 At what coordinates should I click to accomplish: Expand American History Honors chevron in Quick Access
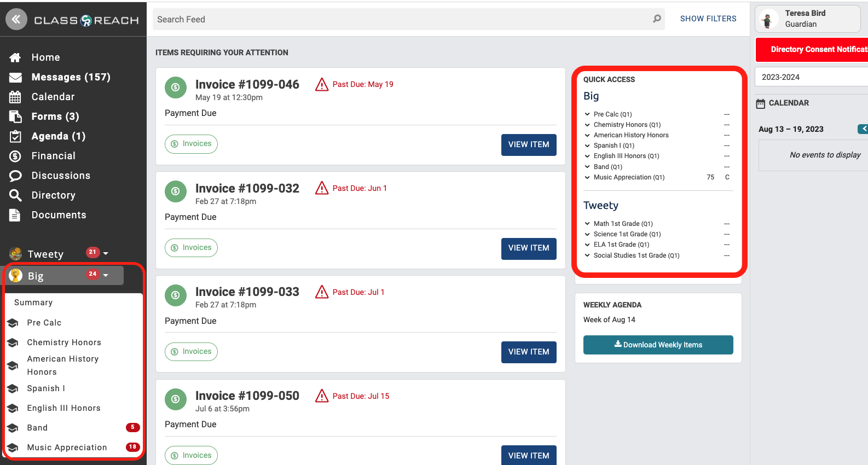coord(587,135)
